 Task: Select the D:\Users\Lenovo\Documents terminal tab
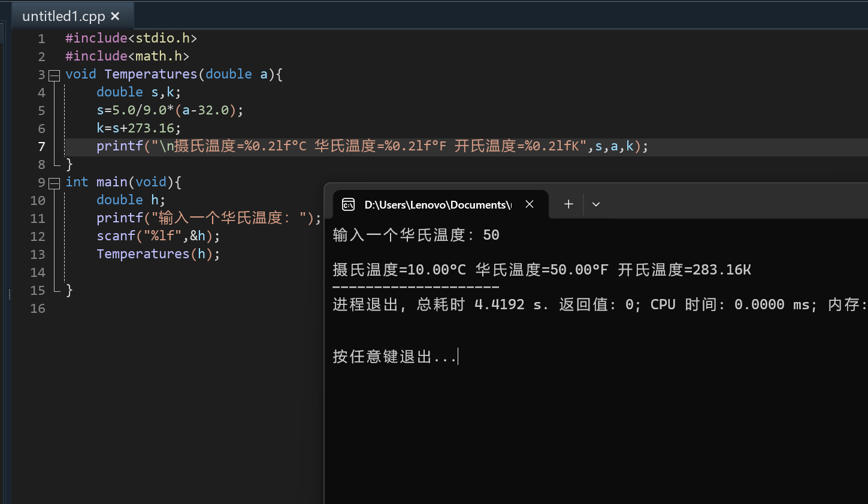[437, 204]
